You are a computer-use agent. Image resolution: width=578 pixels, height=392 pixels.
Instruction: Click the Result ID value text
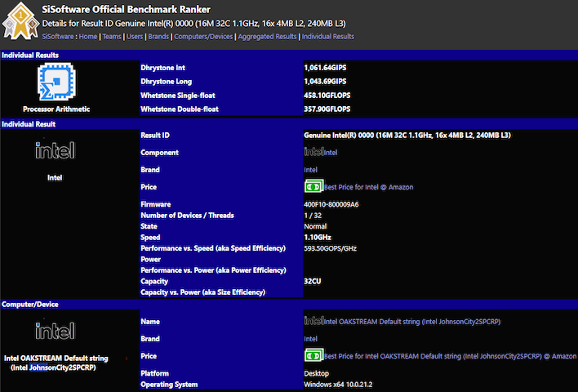click(407, 135)
